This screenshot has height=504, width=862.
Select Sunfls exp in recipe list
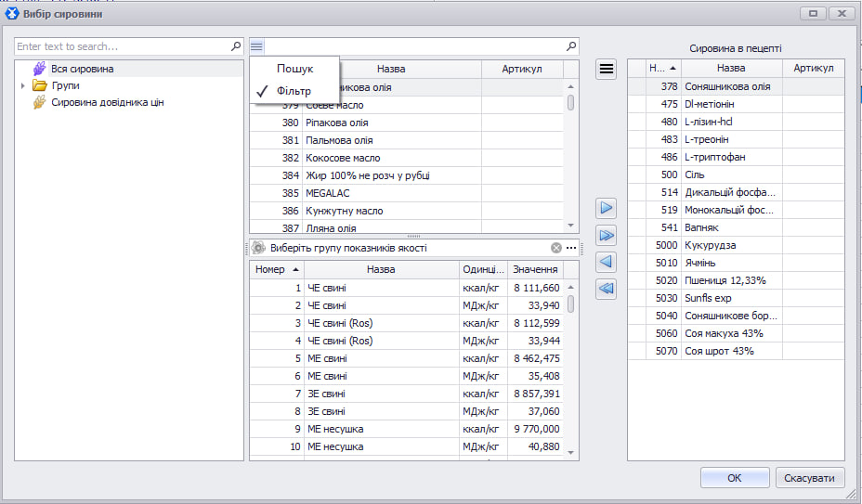click(x=736, y=298)
